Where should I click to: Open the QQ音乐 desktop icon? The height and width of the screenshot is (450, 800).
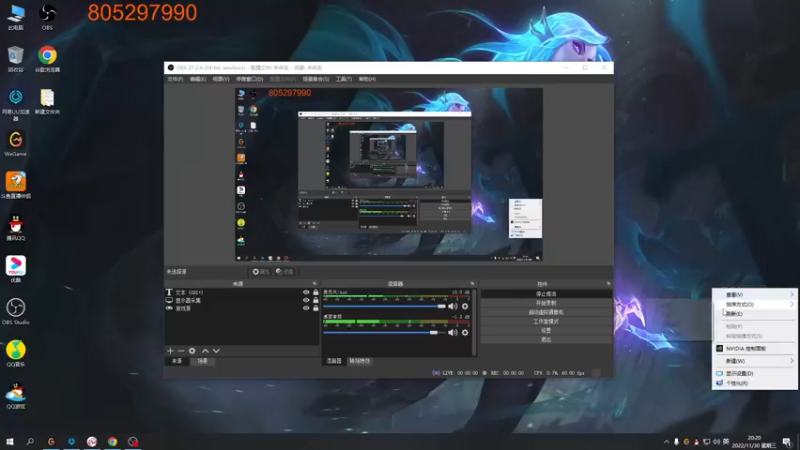[x=16, y=354]
